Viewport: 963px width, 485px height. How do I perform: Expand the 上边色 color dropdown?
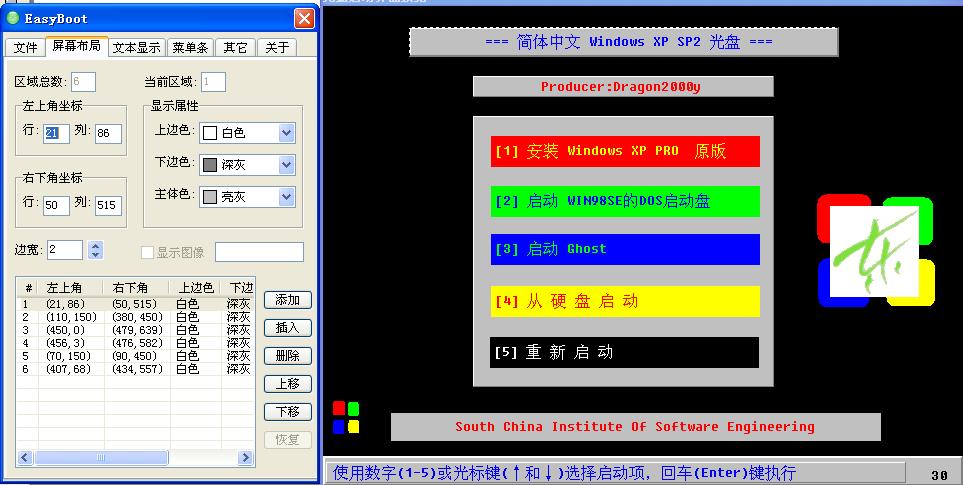tap(286, 133)
